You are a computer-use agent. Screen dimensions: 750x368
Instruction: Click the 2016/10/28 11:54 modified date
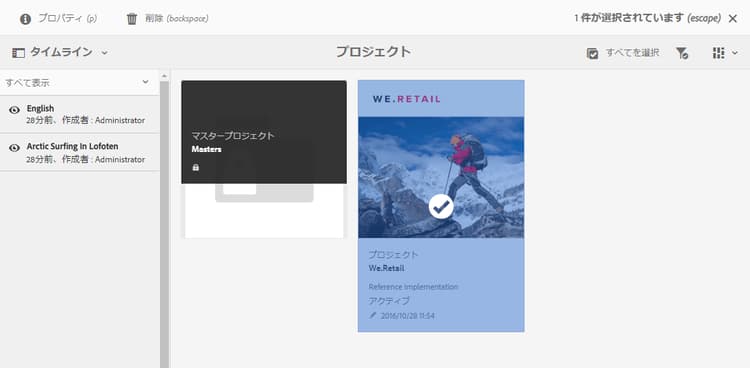[x=408, y=316]
